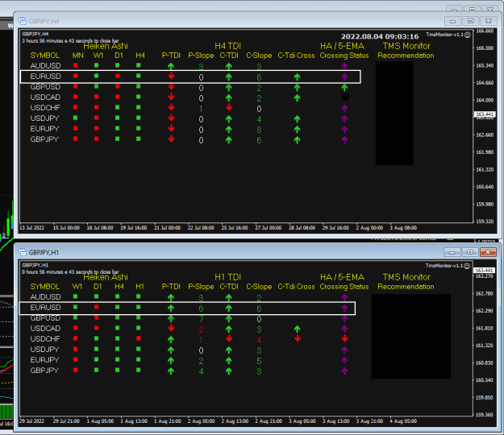Minimize the GBPJPY,H1 chart window
The height and width of the screenshot is (435, 504).
coord(452,252)
